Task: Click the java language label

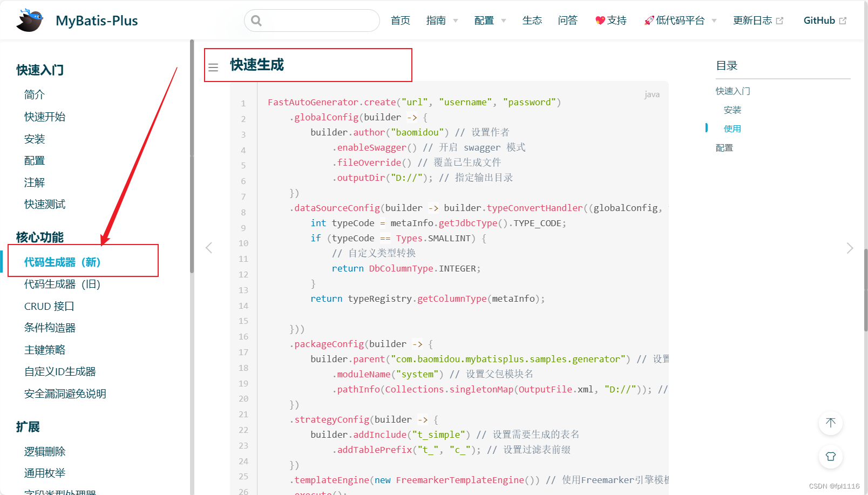Action: pos(652,94)
